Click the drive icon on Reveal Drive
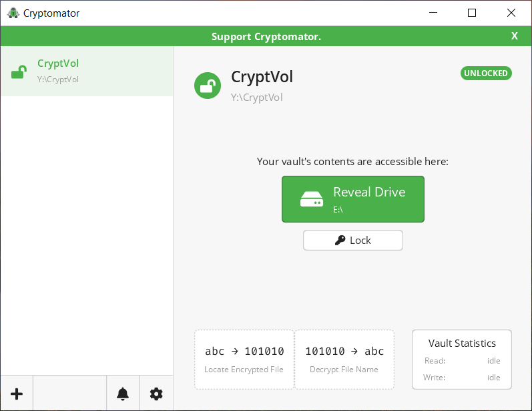This screenshot has height=411, width=532. (x=312, y=199)
